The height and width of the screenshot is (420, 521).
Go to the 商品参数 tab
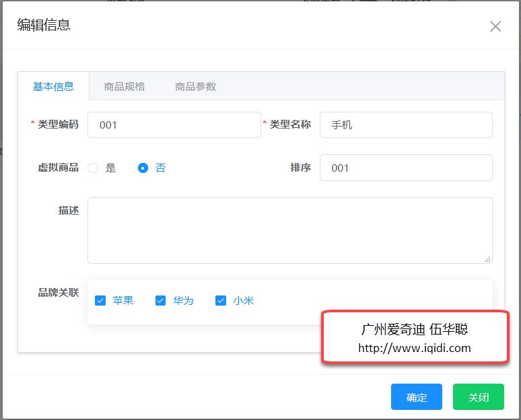(x=195, y=86)
